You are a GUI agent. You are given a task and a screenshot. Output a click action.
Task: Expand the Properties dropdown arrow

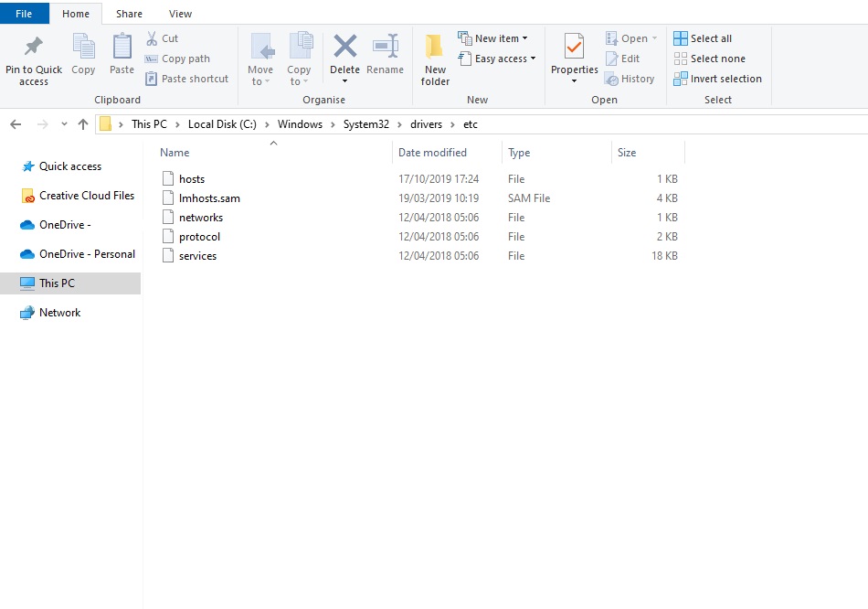click(x=574, y=81)
